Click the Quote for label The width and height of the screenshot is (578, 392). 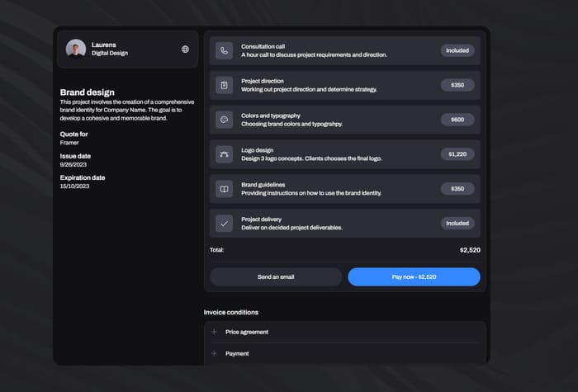point(74,134)
